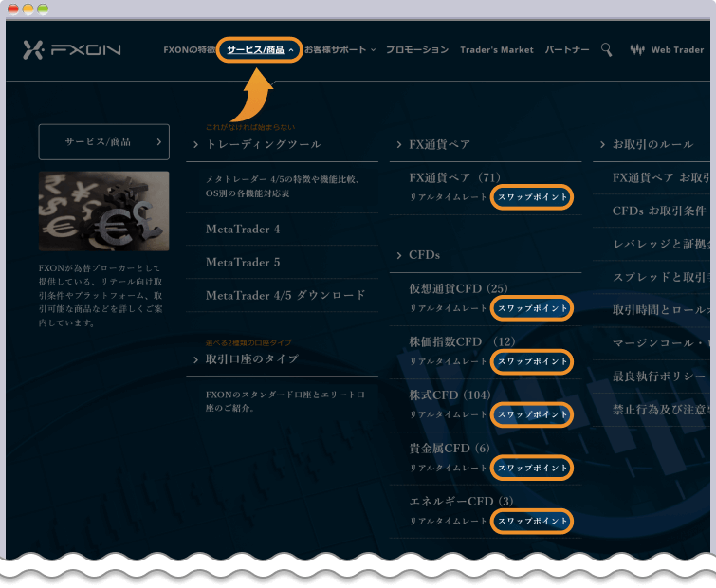Click リアルタイムレート under 株価指数CFD
The width and height of the screenshot is (716, 588).
click(448, 361)
